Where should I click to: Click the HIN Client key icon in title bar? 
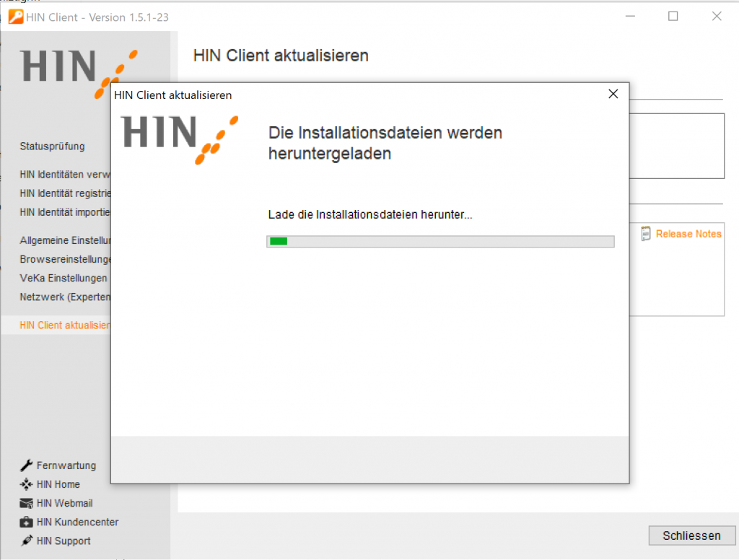pos(16,17)
